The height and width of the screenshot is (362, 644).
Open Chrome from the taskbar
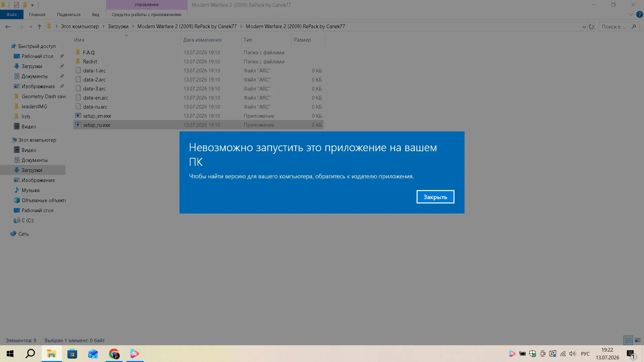(x=114, y=354)
